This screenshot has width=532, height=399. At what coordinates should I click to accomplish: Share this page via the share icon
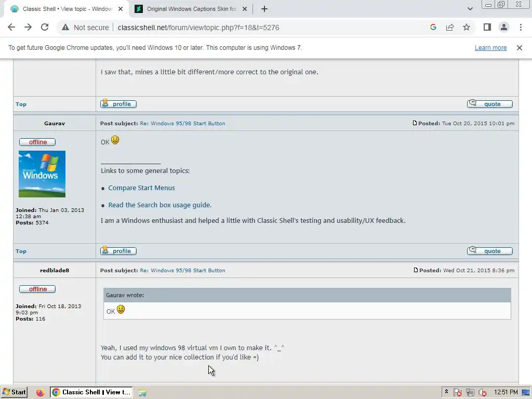450,27
